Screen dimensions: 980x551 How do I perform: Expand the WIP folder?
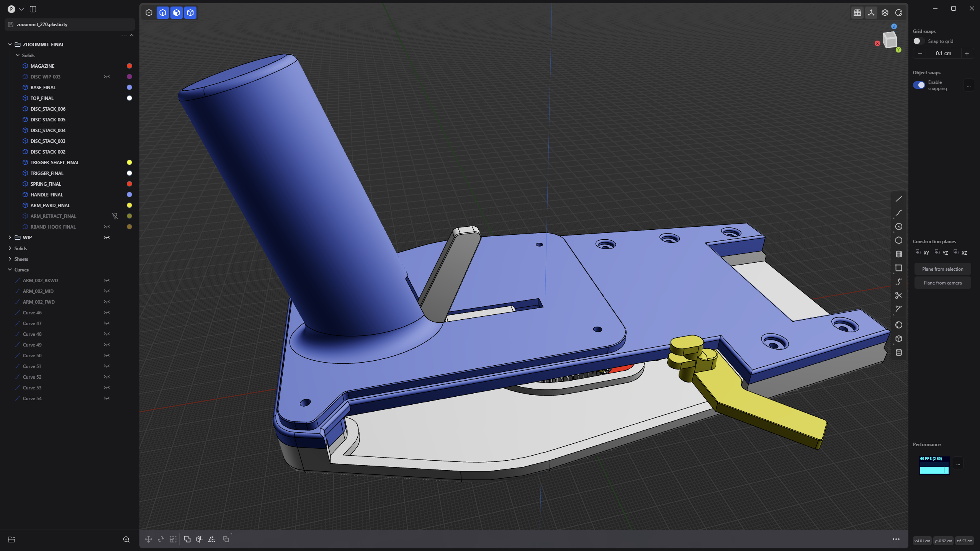[10, 237]
